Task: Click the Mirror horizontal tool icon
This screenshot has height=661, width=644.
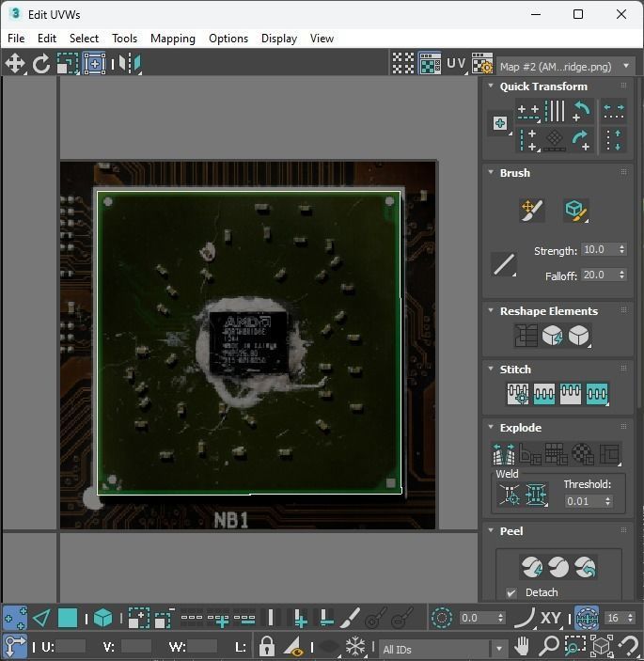Action: [x=131, y=64]
